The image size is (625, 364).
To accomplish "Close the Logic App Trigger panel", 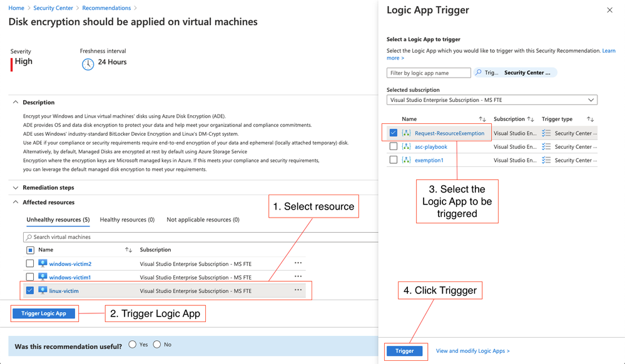I will pos(609,10).
